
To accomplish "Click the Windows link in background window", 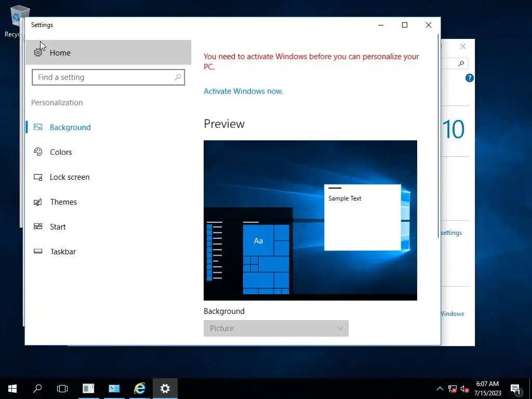I will [453, 314].
